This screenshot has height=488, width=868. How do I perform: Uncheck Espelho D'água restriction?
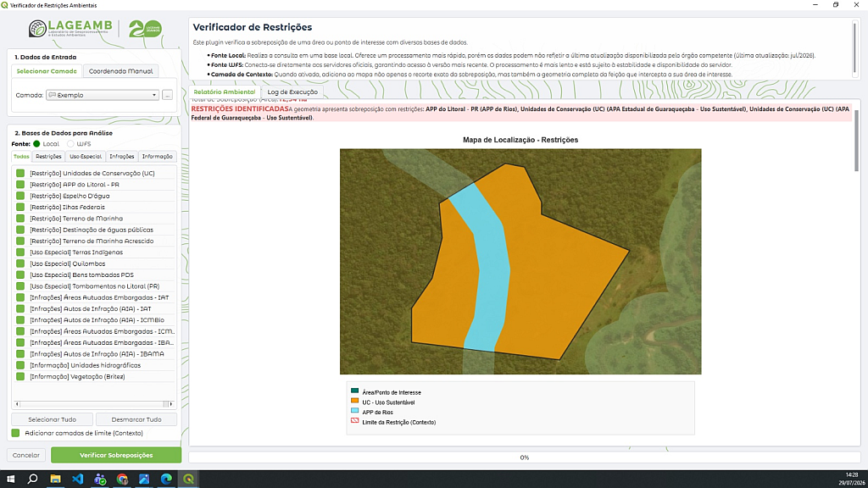click(x=20, y=196)
